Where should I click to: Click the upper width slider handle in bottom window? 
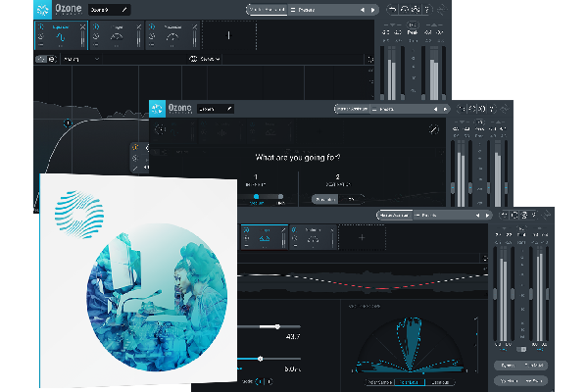278,326
